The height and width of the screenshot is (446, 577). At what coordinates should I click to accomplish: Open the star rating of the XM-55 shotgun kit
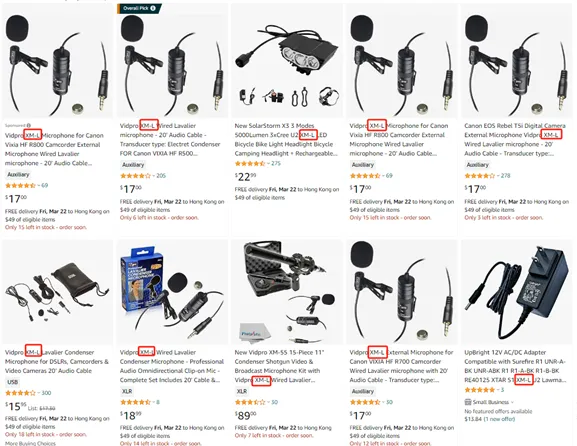(x=249, y=402)
